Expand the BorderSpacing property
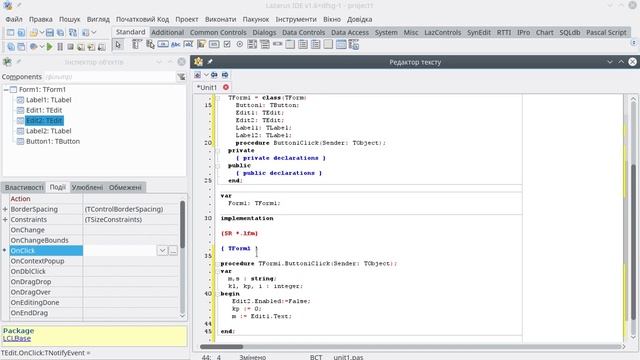The width and height of the screenshot is (640, 360). (x=5, y=209)
